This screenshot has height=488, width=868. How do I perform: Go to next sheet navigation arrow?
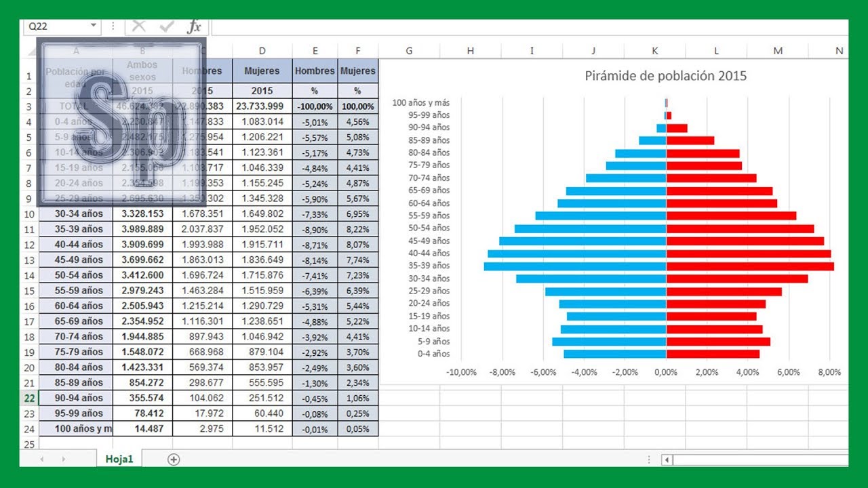tap(62, 460)
